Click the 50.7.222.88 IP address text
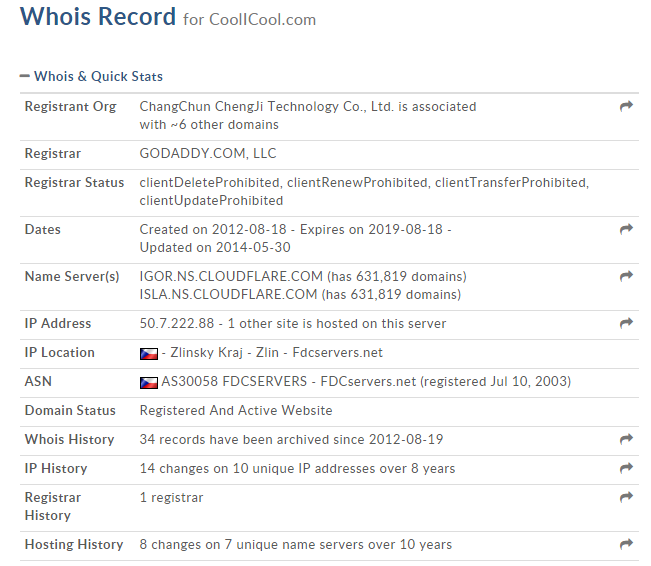Viewport: 651px width, 566px height. pos(177,323)
